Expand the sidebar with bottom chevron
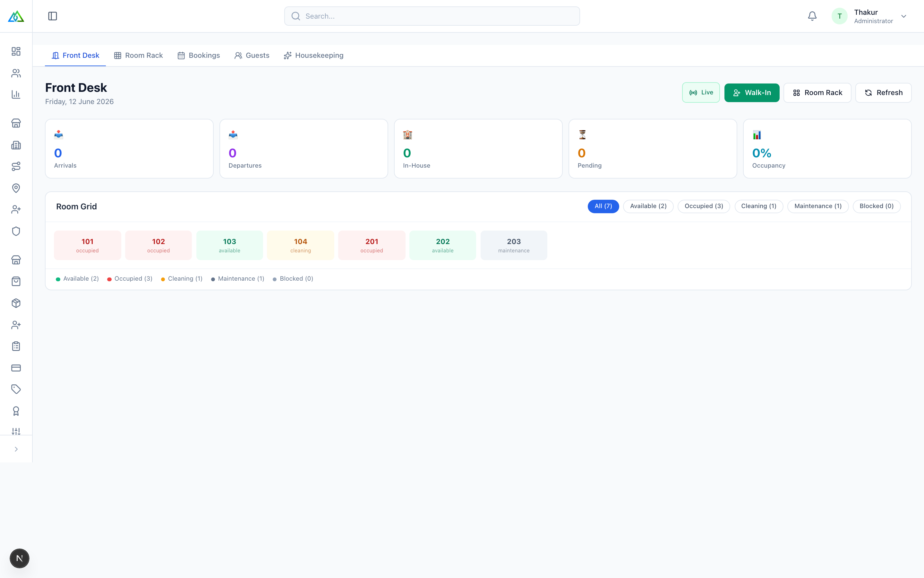 click(x=16, y=449)
